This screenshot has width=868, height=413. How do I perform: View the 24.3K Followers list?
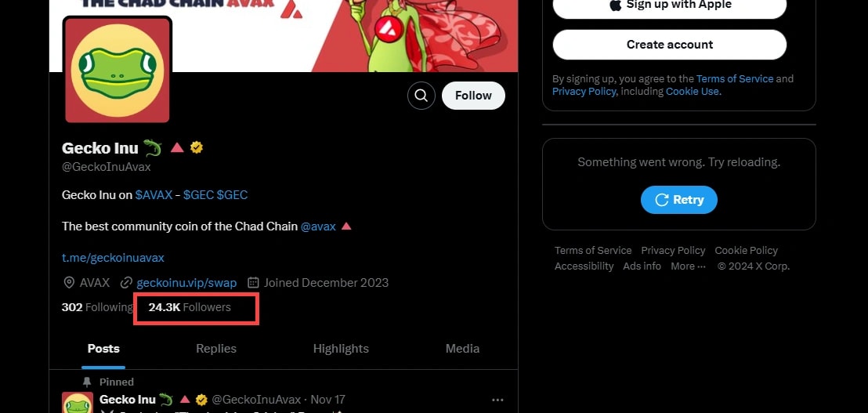click(x=190, y=307)
